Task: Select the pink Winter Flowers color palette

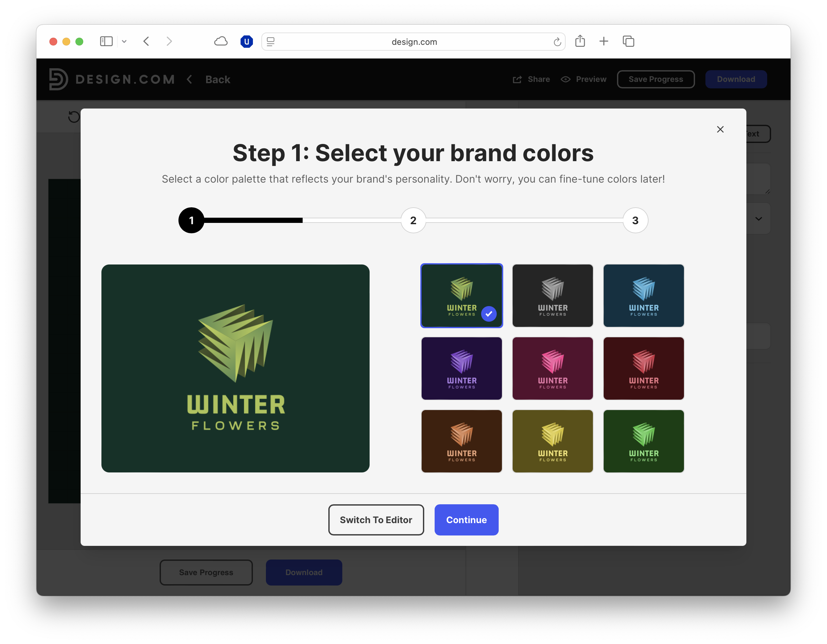Action: tap(552, 368)
